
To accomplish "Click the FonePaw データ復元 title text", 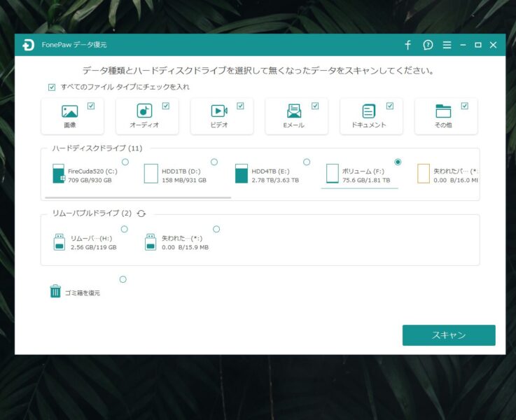I will point(74,45).
